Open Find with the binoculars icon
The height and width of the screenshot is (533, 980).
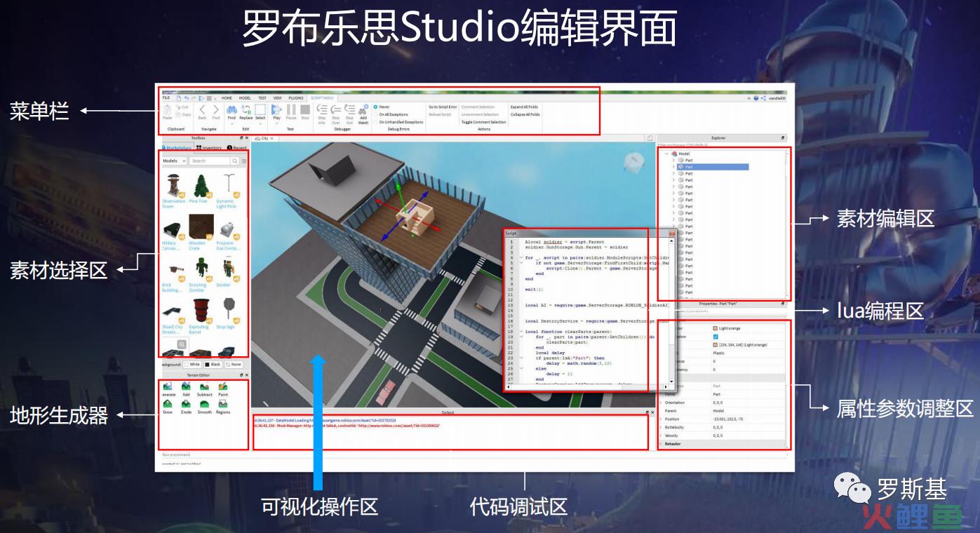231,109
